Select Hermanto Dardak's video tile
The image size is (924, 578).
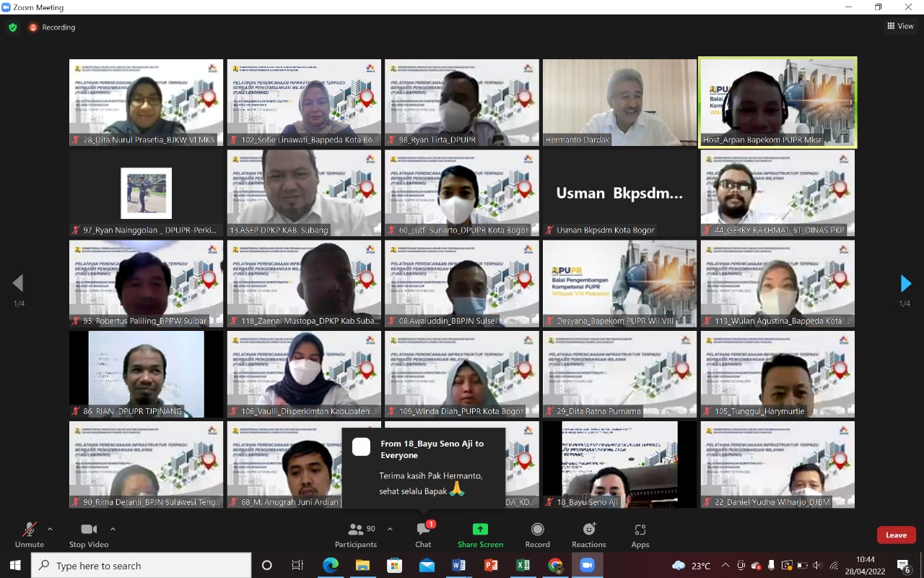(x=619, y=103)
